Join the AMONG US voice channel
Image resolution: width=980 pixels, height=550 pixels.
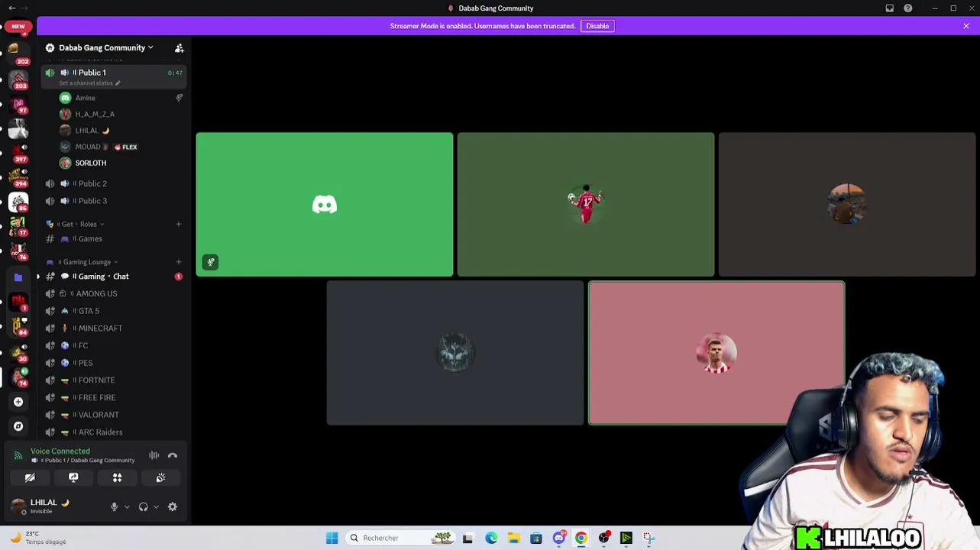[x=114, y=293]
